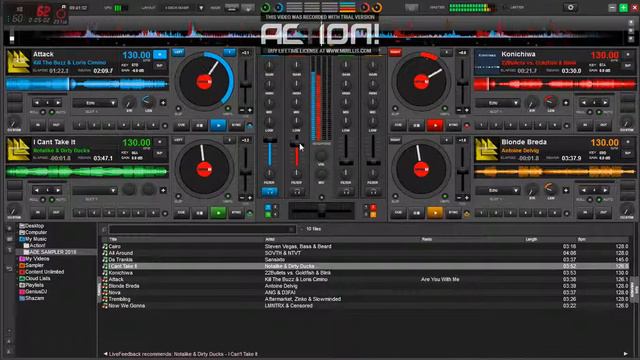Screen dimensions: 640x360
Task: Click the green play button on I Cant Take It deck
Action: point(218,213)
